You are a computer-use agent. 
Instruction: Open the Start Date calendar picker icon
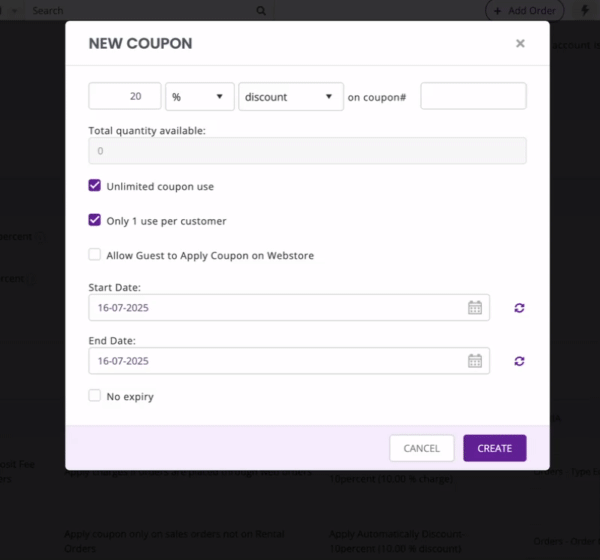(474, 307)
